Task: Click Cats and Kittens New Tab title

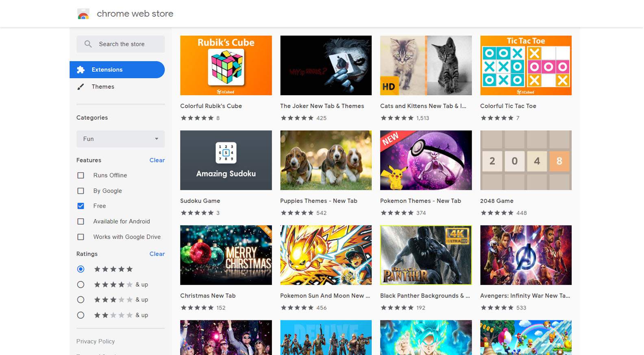Action: (x=423, y=106)
